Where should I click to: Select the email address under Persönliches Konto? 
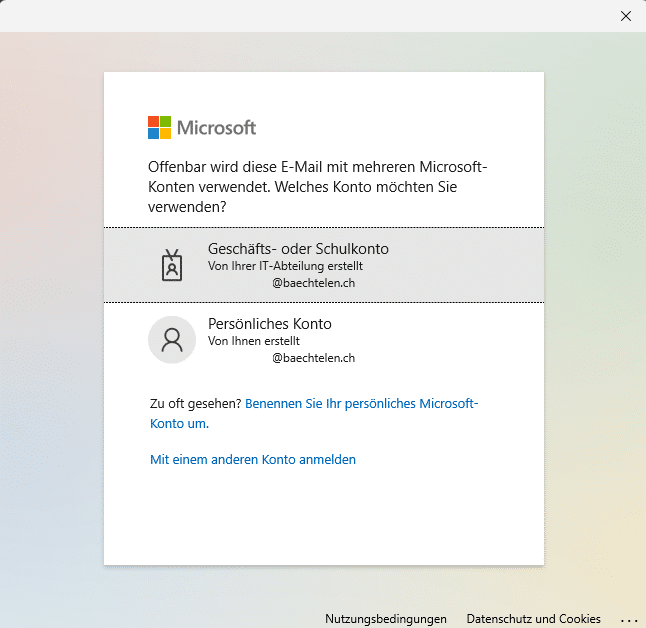pos(313,358)
